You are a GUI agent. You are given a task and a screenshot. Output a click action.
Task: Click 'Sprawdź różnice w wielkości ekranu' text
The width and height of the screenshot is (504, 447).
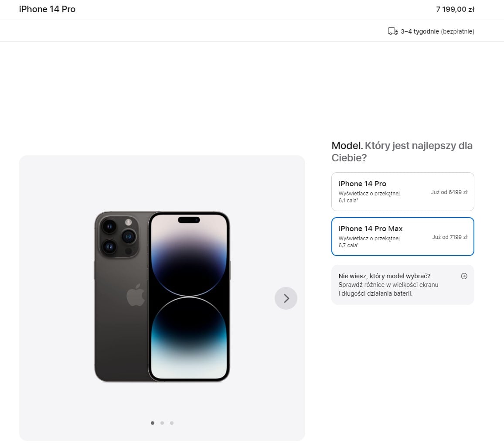(x=388, y=285)
